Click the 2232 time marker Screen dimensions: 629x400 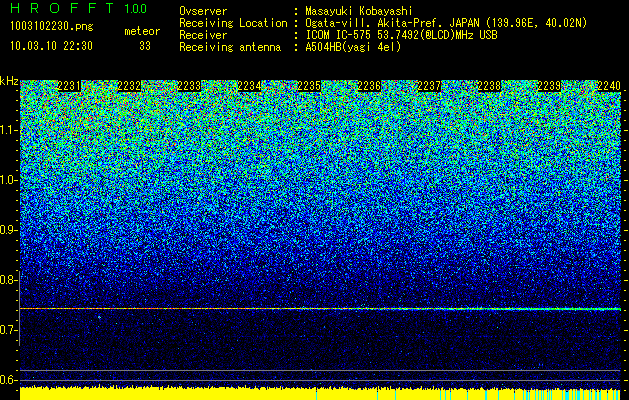[x=129, y=86]
